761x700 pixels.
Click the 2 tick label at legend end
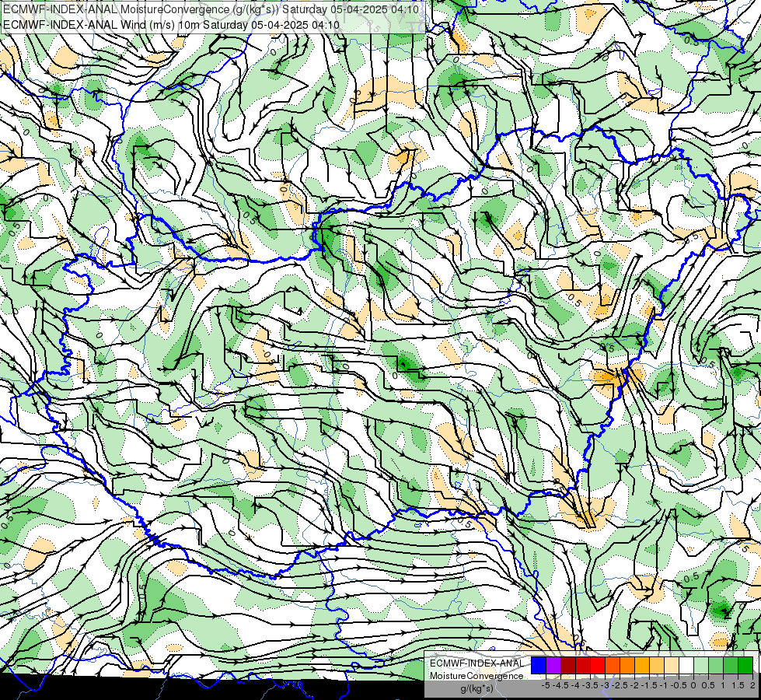(x=752, y=685)
